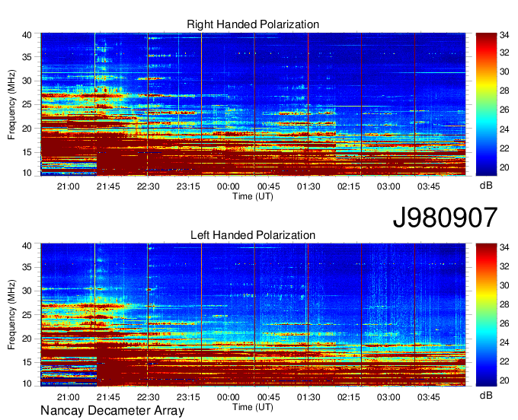Click "Time (UT)" label under Right Handed plot
The width and height of the screenshot is (518, 420).
click(x=253, y=196)
